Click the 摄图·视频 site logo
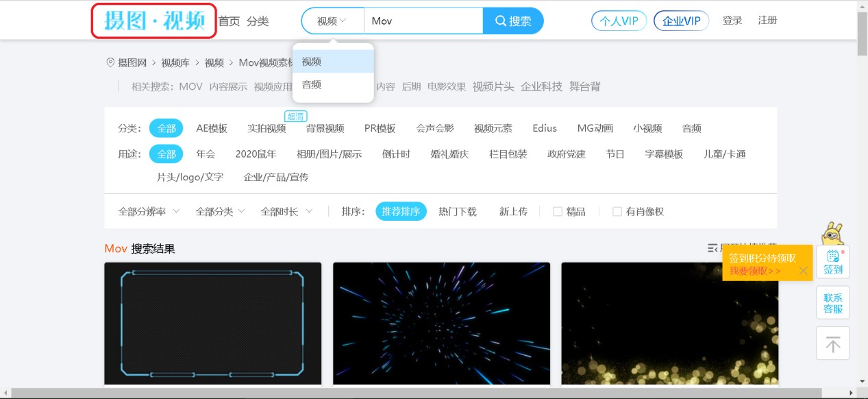 [x=153, y=21]
